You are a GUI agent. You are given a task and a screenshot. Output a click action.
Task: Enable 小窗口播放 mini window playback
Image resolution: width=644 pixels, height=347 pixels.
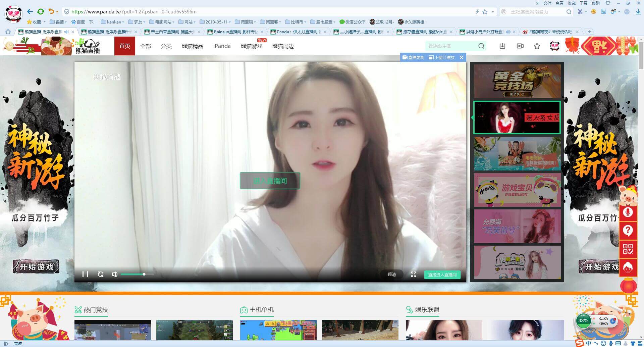[x=442, y=57]
